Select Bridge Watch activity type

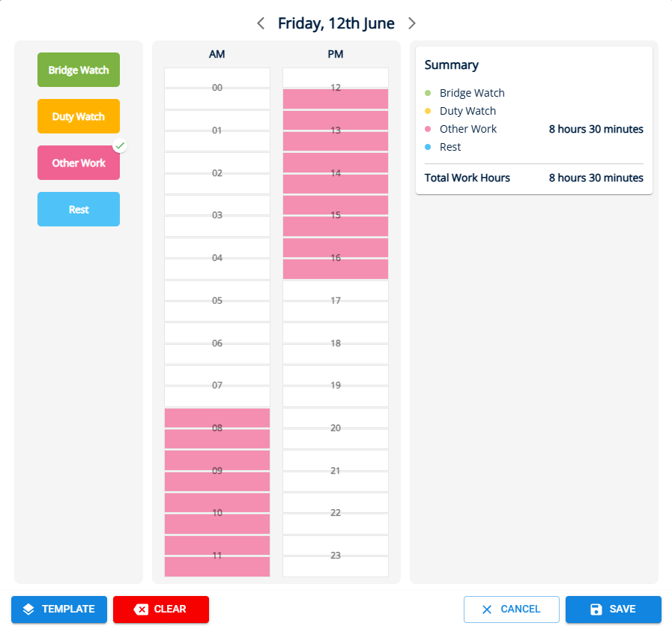click(79, 70)
